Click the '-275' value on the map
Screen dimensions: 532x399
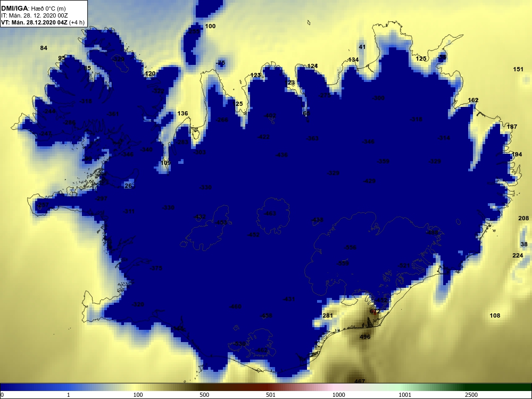pyautogui.click(x=325, y=95)
